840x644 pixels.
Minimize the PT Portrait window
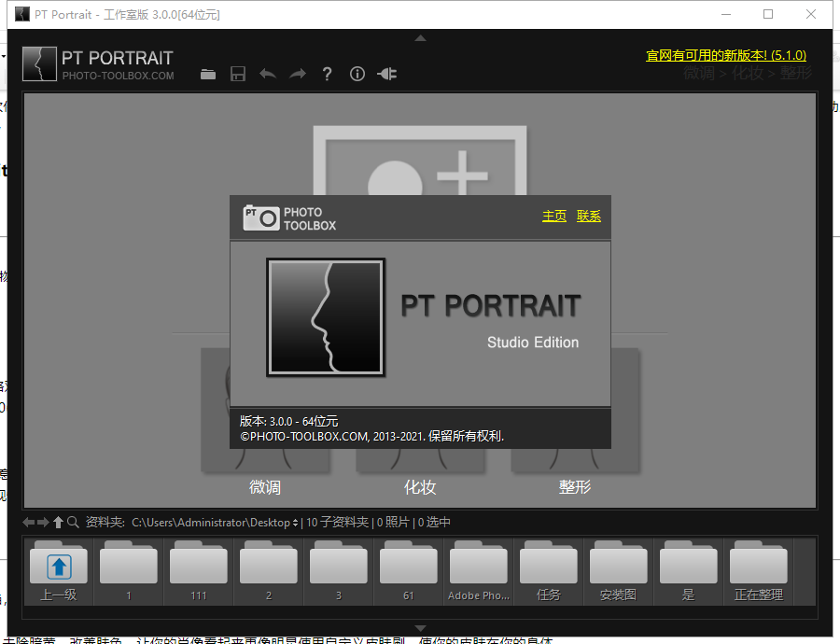pos(726,14)
